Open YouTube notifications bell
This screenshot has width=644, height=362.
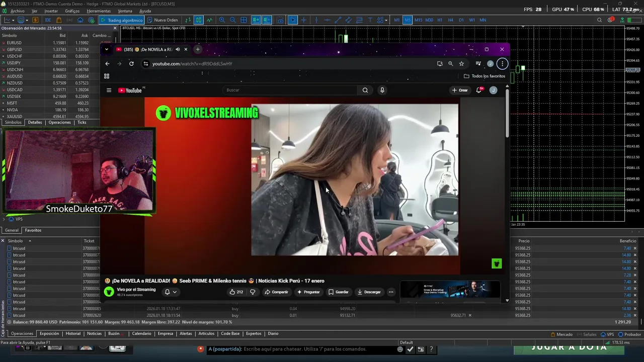(479, 90)
